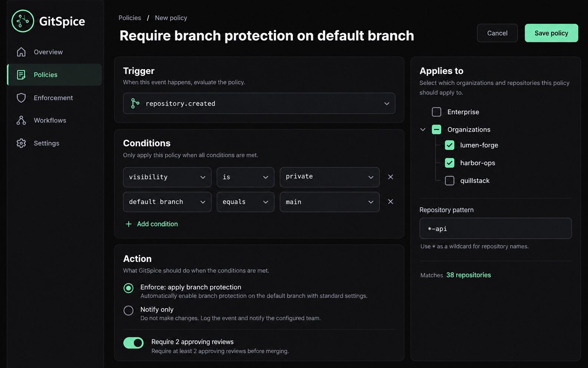The width and height of the screenshot is (588, 368).
Task: Check the quillstack organization
Action: pyautogui.click(x=449, y=181)
